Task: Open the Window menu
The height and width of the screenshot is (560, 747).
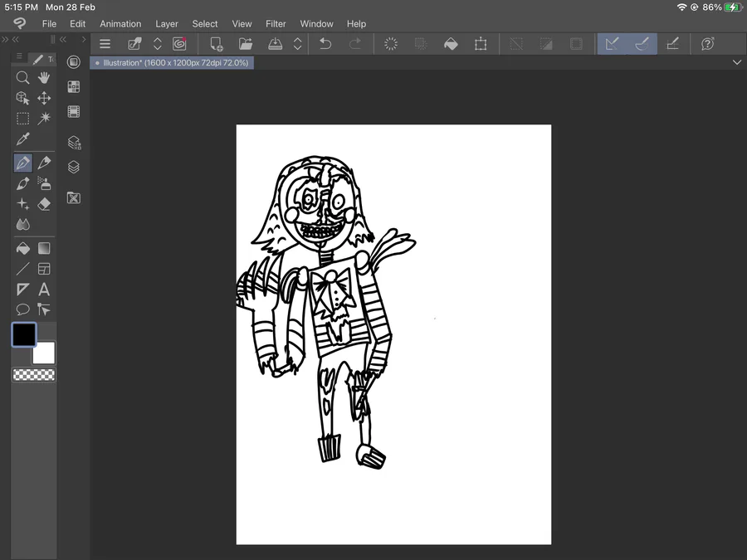Action: pos(317,24)
